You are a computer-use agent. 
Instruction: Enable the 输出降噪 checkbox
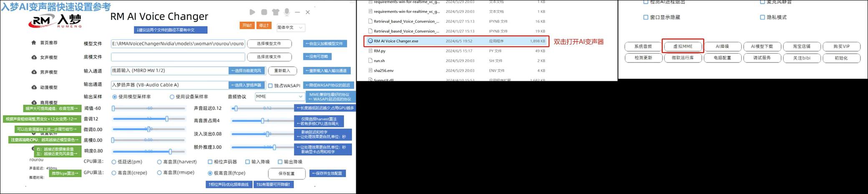tap(280, 162)
